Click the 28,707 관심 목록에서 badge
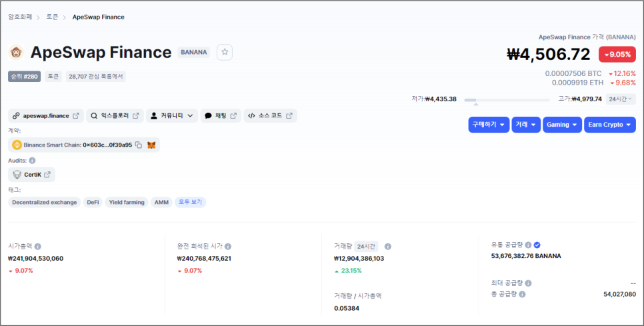Screen dimensions: 644x326 tap(96, 77)
